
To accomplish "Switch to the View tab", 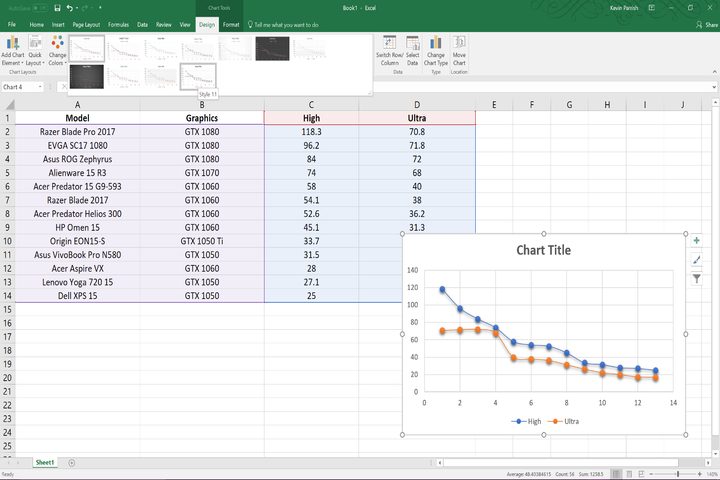I will (185, 25).
